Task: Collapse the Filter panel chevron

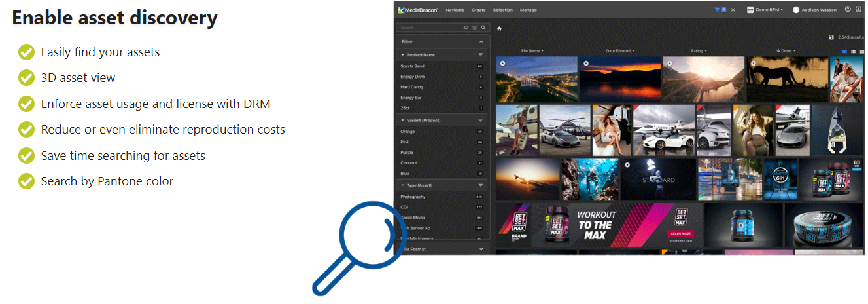Action: click(481, 41)
